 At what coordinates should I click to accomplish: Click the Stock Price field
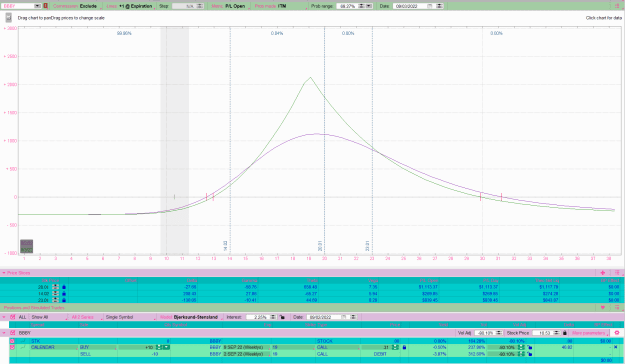click(543, 333)
